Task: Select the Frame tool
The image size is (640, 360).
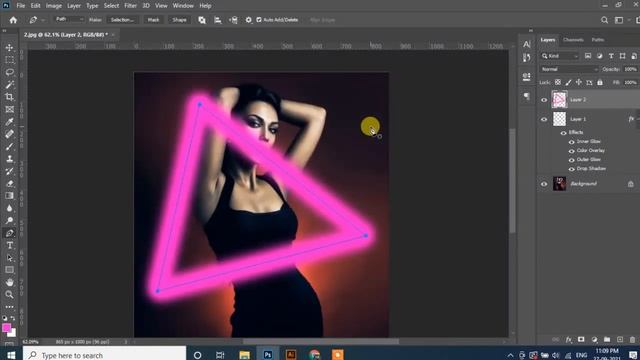Action: pos(9,109)
